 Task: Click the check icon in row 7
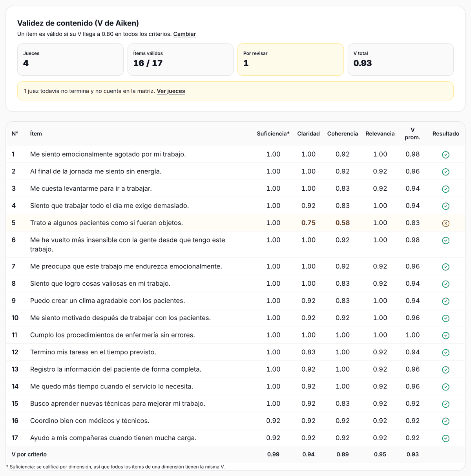pyautogui.click(x=445, y=267)
